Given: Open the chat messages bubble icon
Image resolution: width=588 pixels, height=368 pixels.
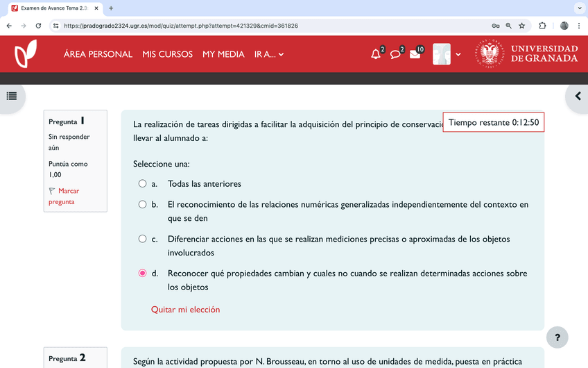Looking at the screenshot, I should (x=395, y=54).
